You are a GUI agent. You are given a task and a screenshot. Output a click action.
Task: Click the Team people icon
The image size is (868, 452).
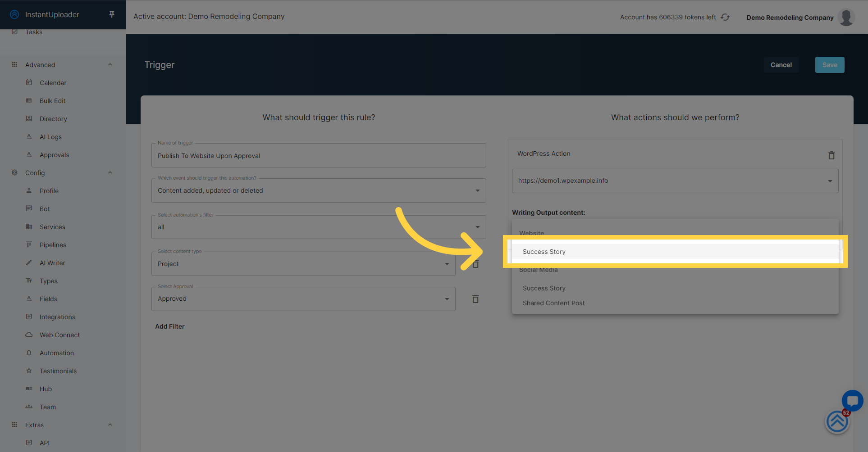click(29, 407)
